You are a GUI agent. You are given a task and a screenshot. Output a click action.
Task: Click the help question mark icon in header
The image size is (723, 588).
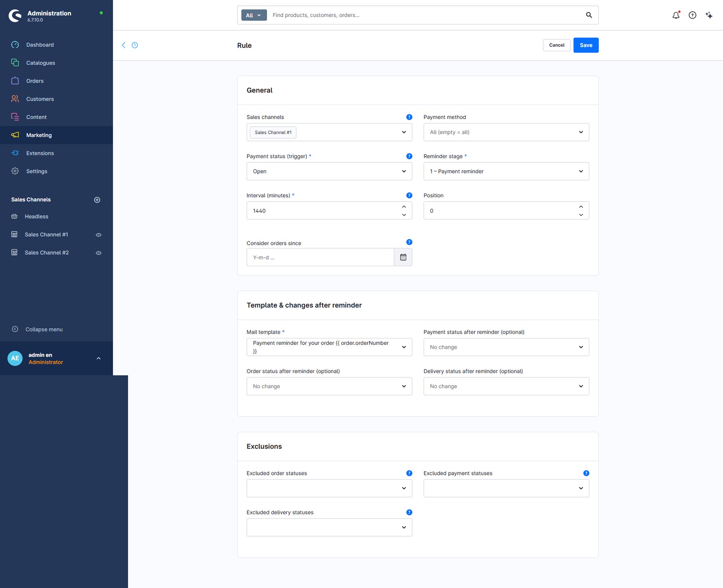(x=692, y=15)
